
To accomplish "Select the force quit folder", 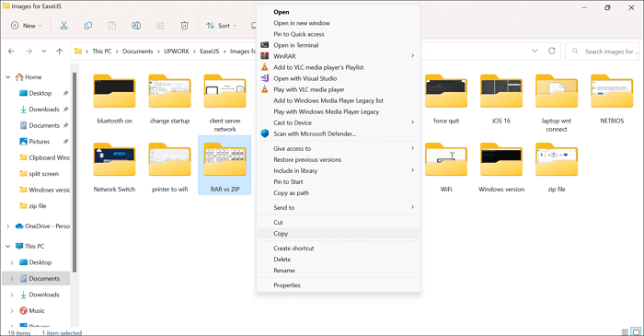I will pyautogui.click(x=446, y=98).
